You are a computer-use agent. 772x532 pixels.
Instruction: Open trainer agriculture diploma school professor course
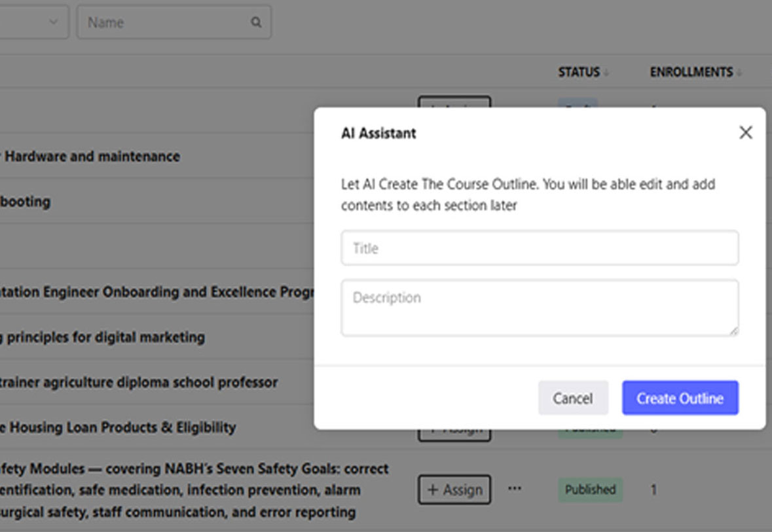click(139, 382)
